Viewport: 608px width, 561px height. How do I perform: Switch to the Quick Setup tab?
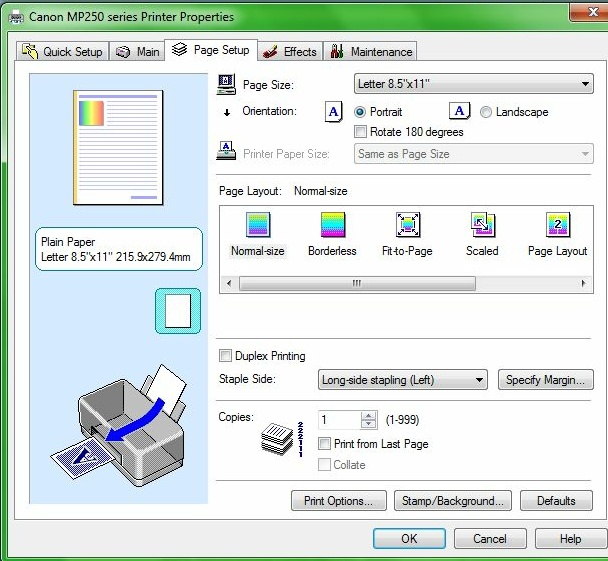click(x=63, y=52)
